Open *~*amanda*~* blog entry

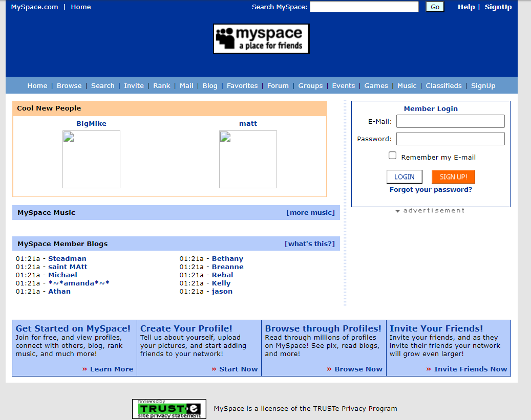coord(78,283)
